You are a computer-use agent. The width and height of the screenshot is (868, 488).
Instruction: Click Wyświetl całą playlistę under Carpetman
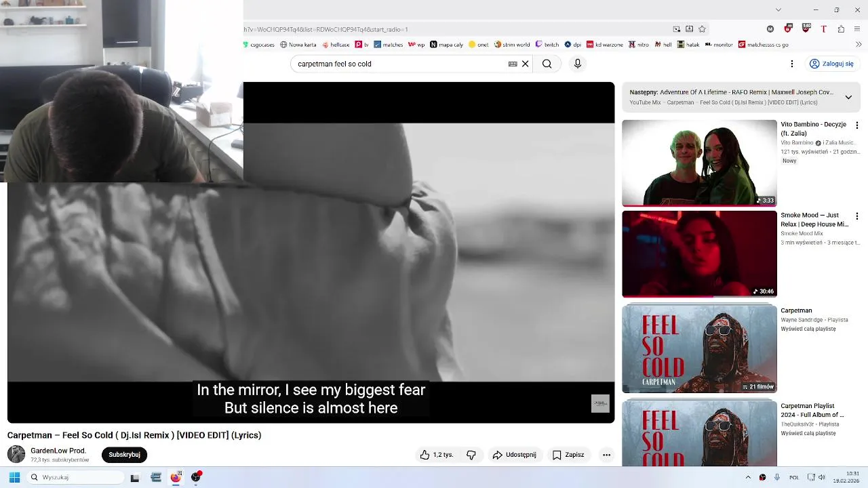(x=808, y=329)
